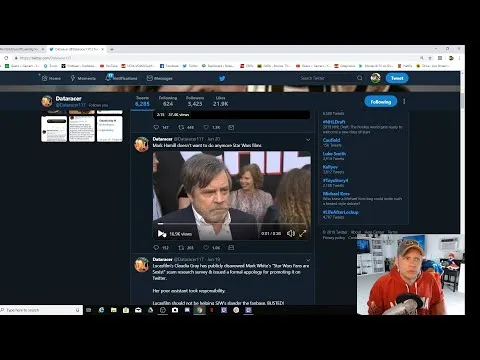Image resolution: width=480 pixels, height=360 pixels.
Task: Click the blue Tweet button
Action: 397,78
